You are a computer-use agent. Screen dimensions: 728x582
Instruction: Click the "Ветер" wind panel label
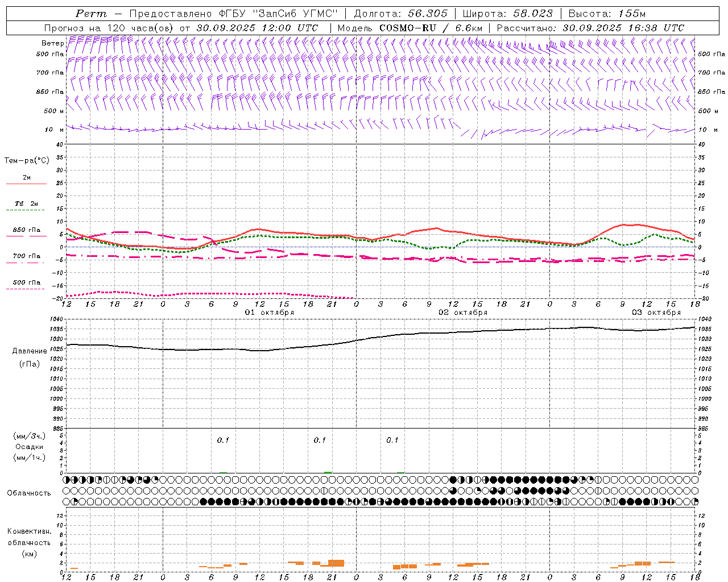pyautogui.click(x=52, y=43)
